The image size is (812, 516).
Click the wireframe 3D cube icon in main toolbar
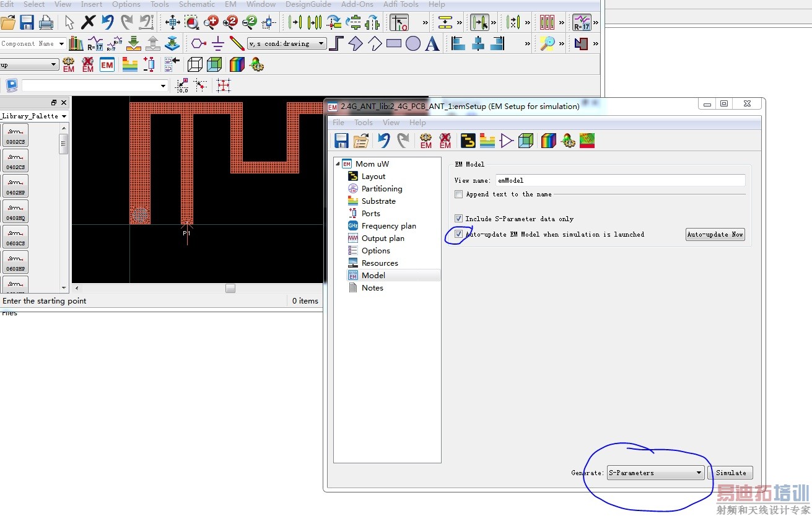195,64
